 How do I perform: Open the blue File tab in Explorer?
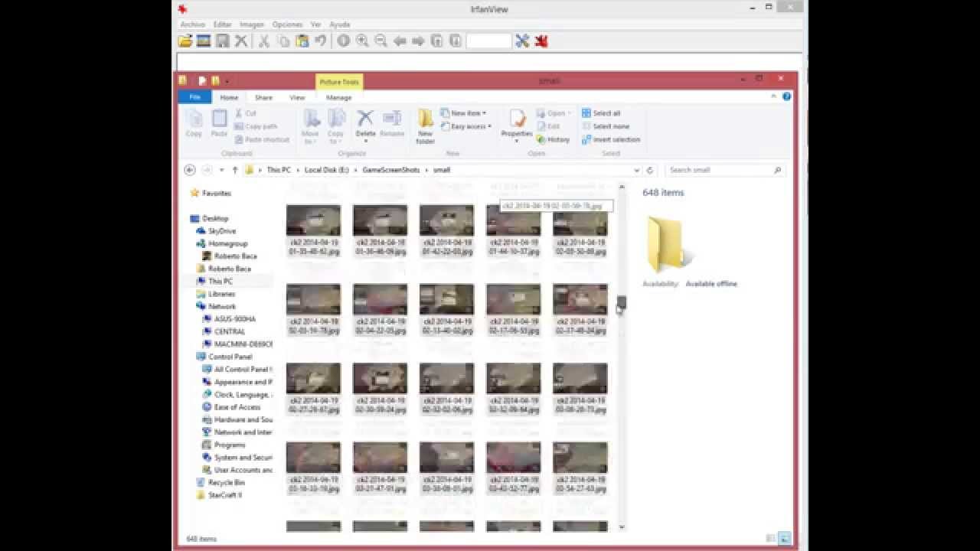[194, 97]
